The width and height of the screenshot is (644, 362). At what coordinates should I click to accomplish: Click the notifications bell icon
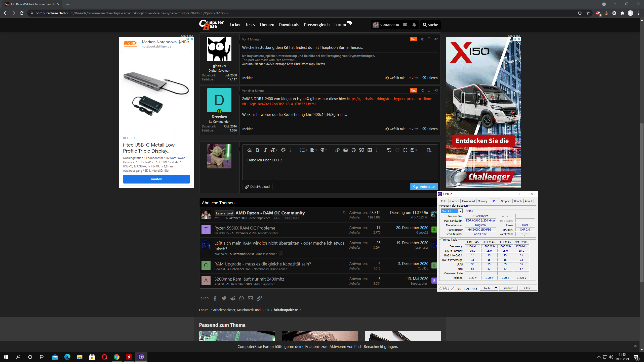point(414,25)
